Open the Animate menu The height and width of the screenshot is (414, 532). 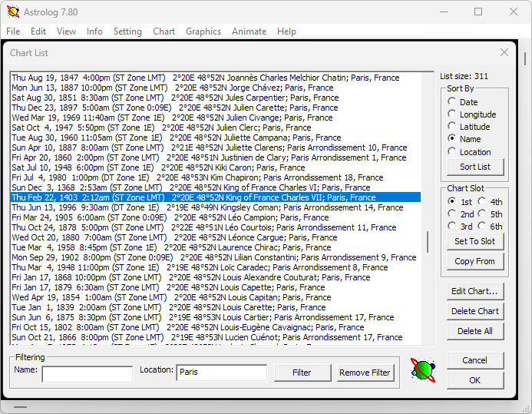(249, 31)
